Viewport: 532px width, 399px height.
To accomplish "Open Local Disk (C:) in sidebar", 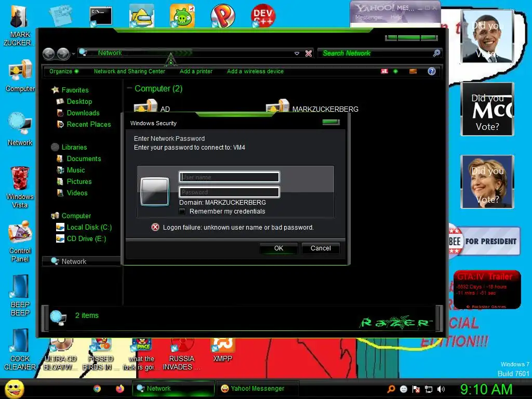I will [84, 228].
